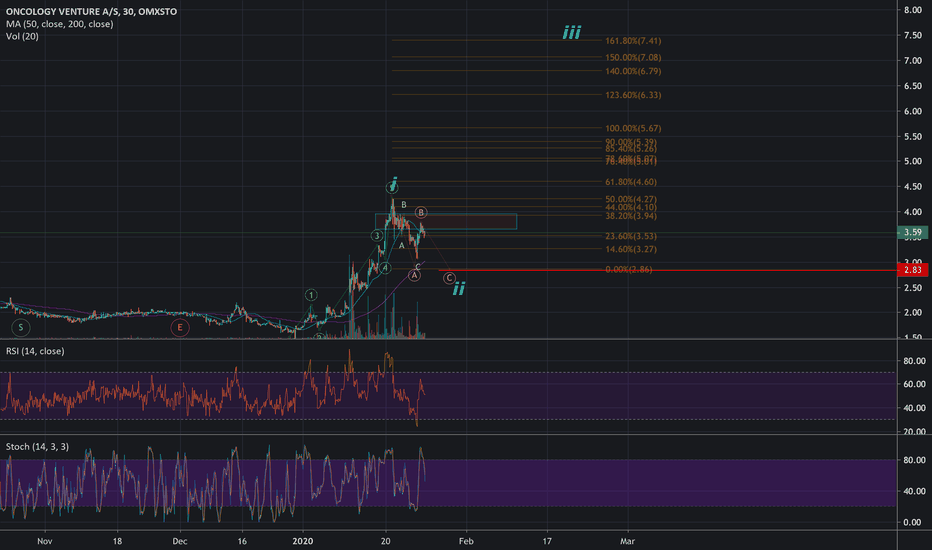Viewport: 932px width, 550px height.
Task: Select the red and teal rectangle zone drawing
Action: pyautogui.click(x=446, y=222)
